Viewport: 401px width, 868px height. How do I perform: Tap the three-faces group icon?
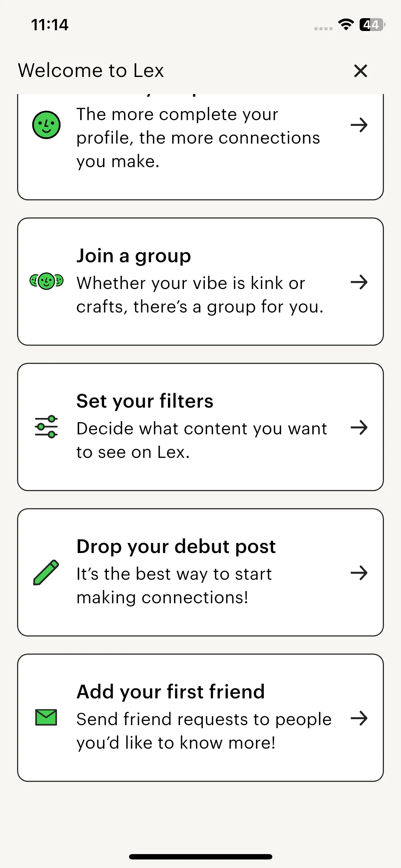tap(46, 281)
